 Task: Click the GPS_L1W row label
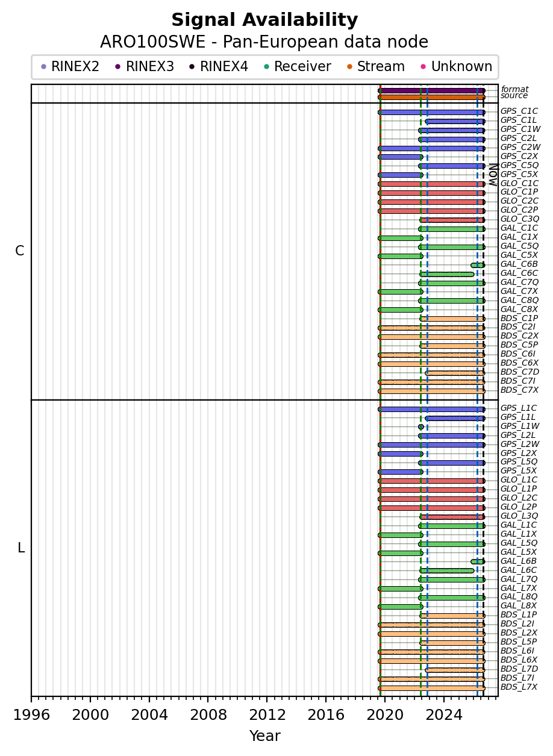520,426
